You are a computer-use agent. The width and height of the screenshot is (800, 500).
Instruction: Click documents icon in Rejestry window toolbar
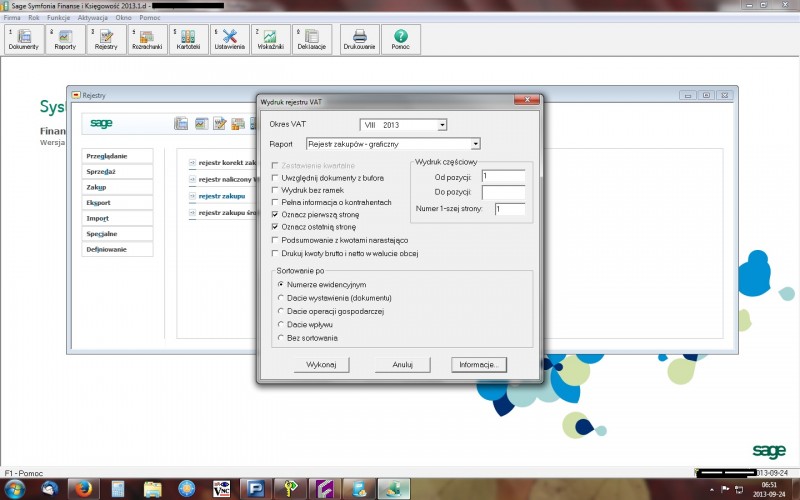pyautogui.click(x=181, y=123)
